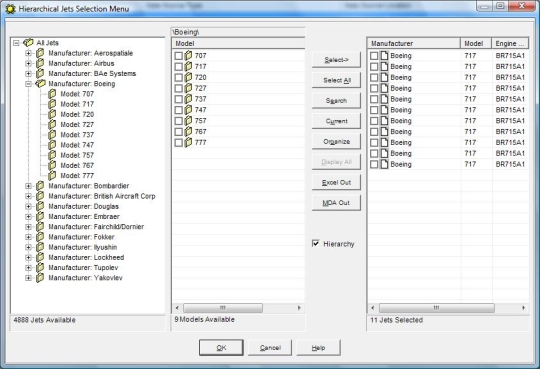Click folder icon of 757 in Model list
The height and width of the screenshot is (369, 540).
pos(188,121)
